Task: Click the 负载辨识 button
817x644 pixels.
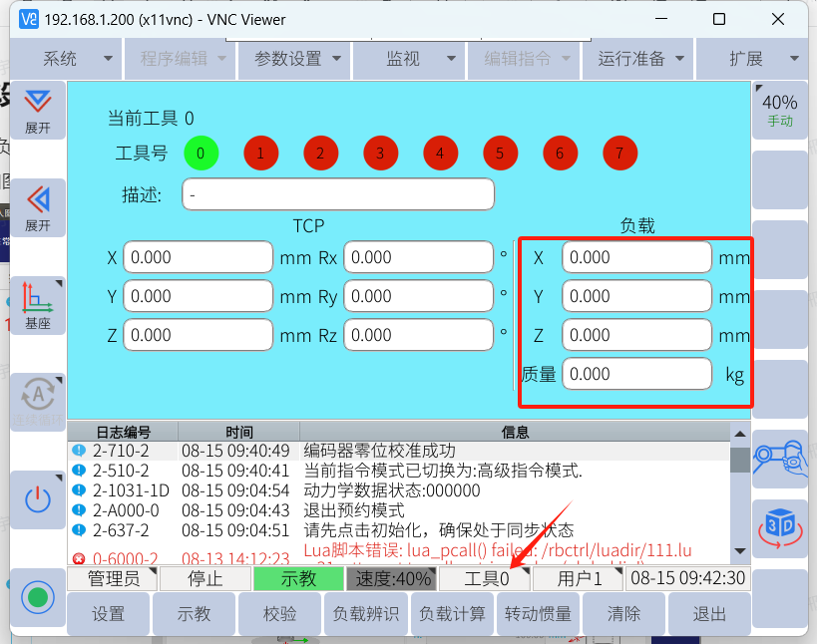Action: pos(365,614)
